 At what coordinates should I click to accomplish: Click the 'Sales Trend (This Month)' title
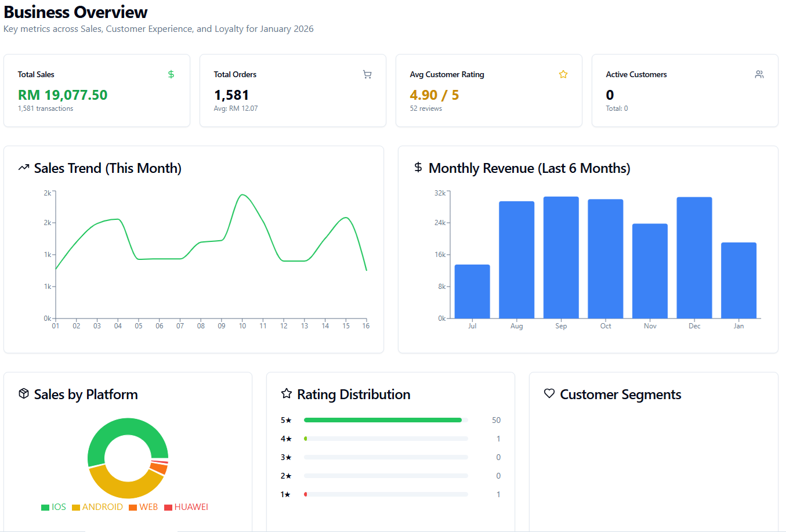(x=108, y=168)
